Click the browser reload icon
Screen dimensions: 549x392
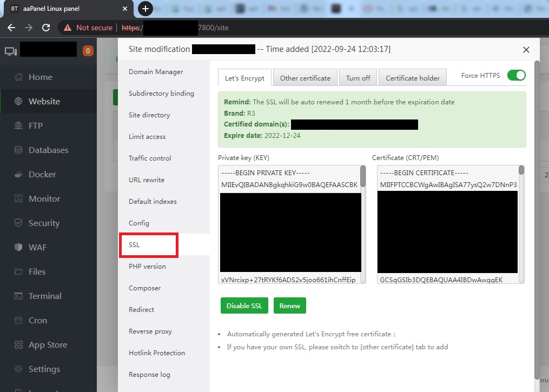coord(46,28)
